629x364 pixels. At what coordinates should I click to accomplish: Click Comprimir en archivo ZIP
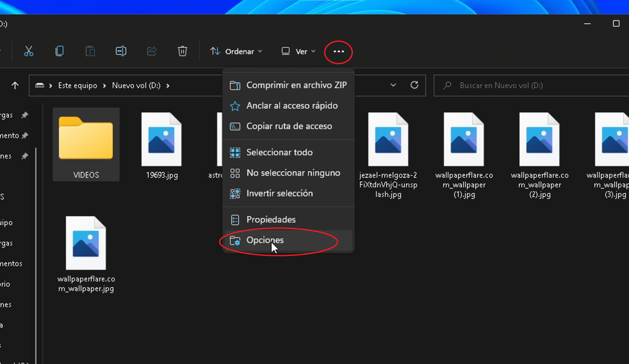coord(296,85)
